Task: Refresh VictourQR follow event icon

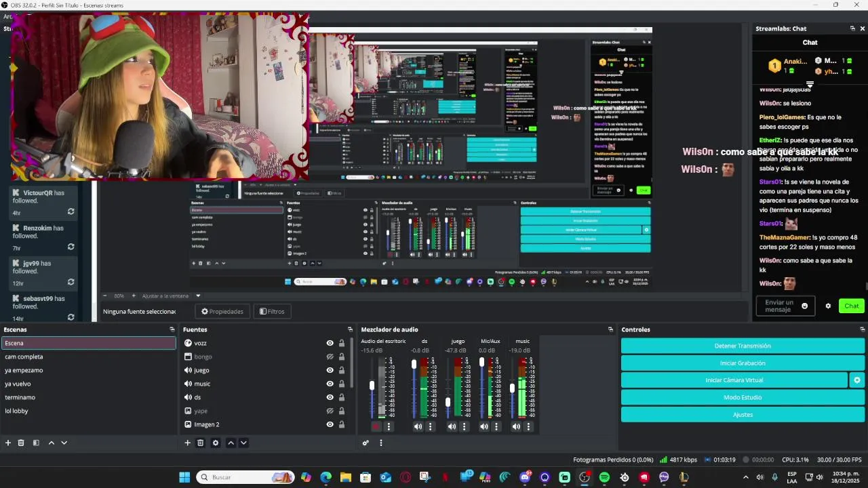Action: pos(71,212)
